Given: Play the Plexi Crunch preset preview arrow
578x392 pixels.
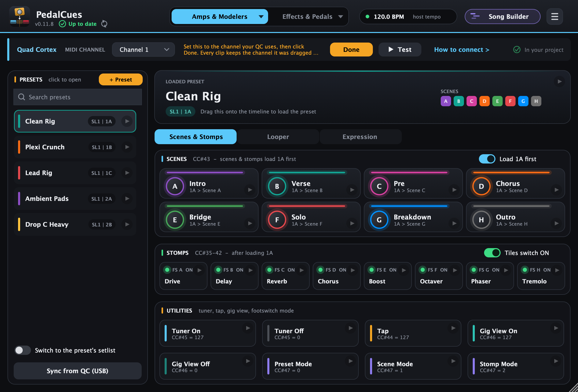Looking at the screenshot, I should point(127,147).
